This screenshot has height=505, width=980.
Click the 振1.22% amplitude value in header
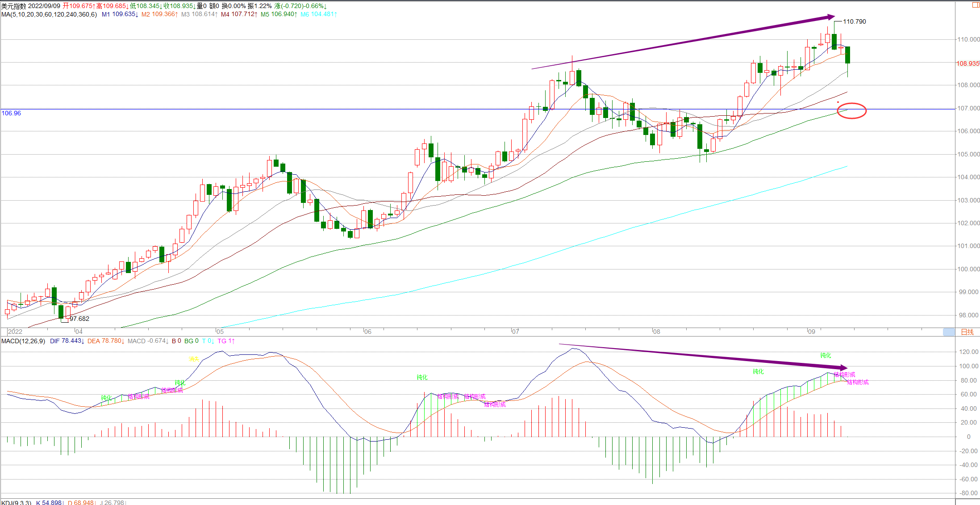260,6
